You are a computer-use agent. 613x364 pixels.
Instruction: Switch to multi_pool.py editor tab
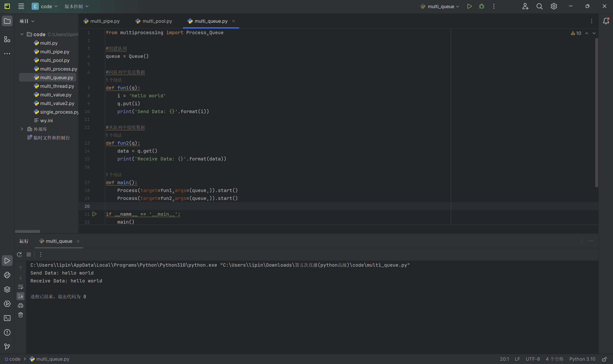pos(154,21)
